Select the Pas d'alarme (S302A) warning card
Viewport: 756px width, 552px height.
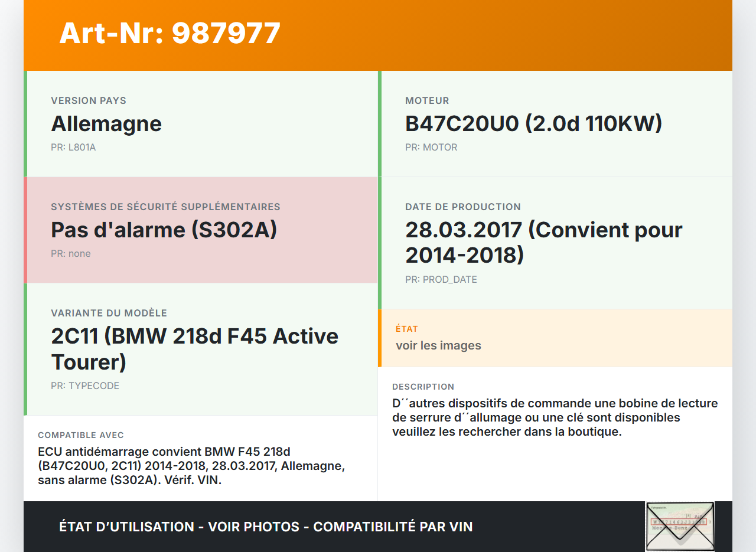(x=201, y=230)
